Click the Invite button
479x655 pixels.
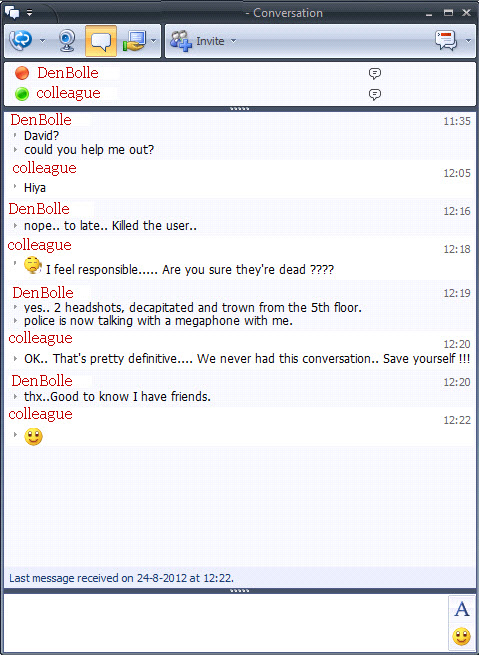tap(198, 41)
